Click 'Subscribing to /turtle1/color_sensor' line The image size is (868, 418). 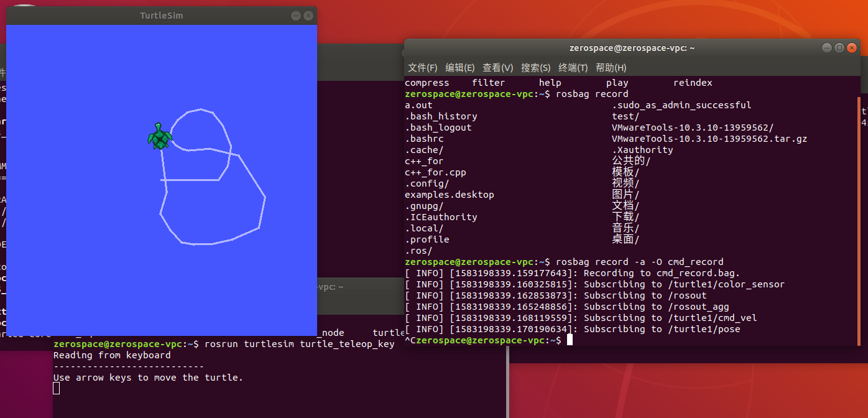[x=684, y=284]
